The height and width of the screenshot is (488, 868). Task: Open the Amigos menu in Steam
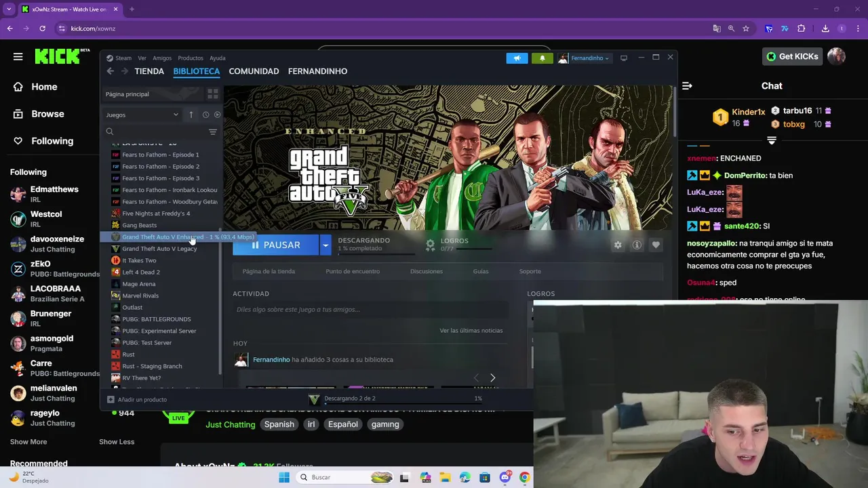click(162, 58)
